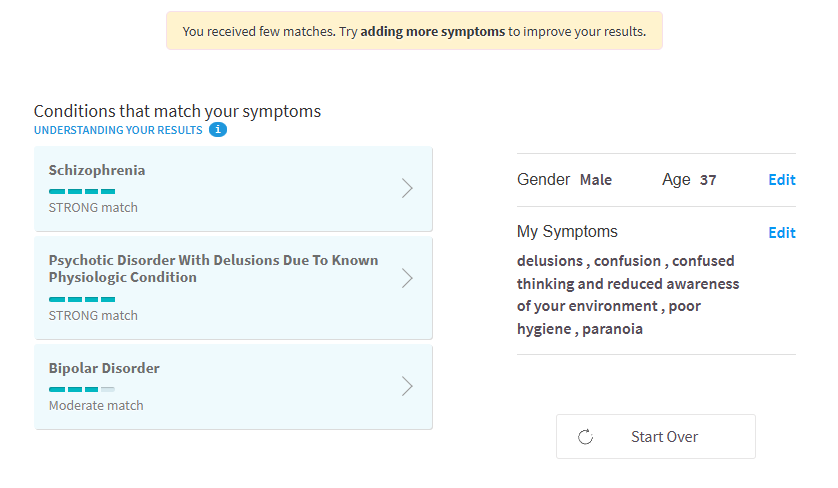Click the Start Over button
Viewport: 838px width, 488px height.
pyautogui.click(x=656, y=437)
